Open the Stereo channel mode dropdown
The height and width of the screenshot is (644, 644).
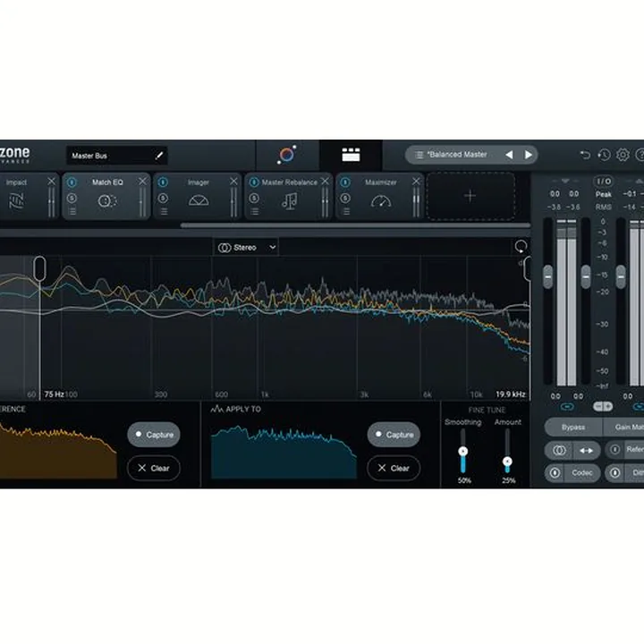(x=246, y=248)
